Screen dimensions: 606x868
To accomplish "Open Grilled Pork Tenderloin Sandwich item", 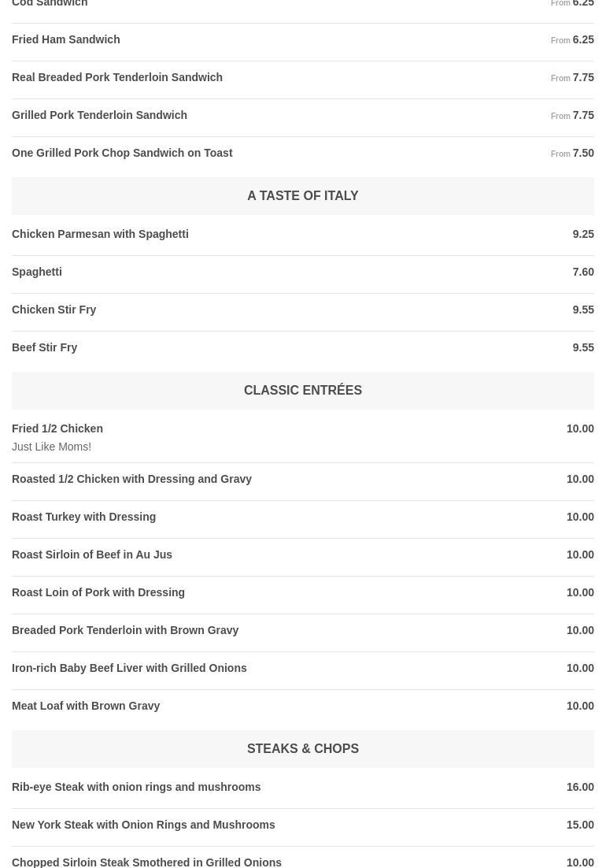I will (x=99, y=115).
